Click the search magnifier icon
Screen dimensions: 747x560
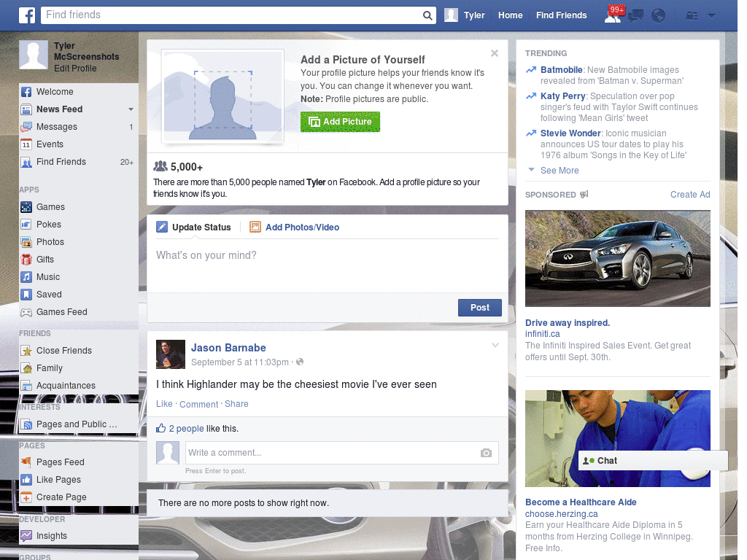pos(427,15)
